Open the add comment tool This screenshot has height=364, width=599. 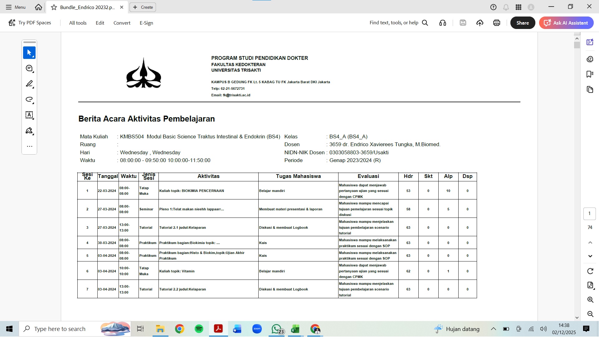[x=29, y=68]
